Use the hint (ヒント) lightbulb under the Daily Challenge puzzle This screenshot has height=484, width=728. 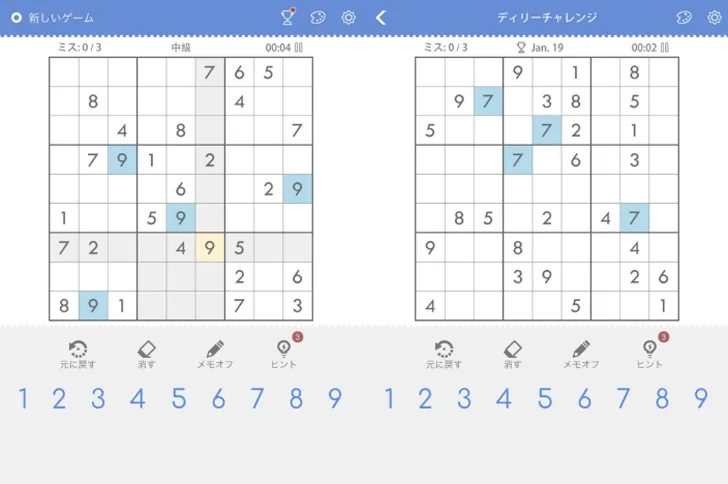click(650, 352)
